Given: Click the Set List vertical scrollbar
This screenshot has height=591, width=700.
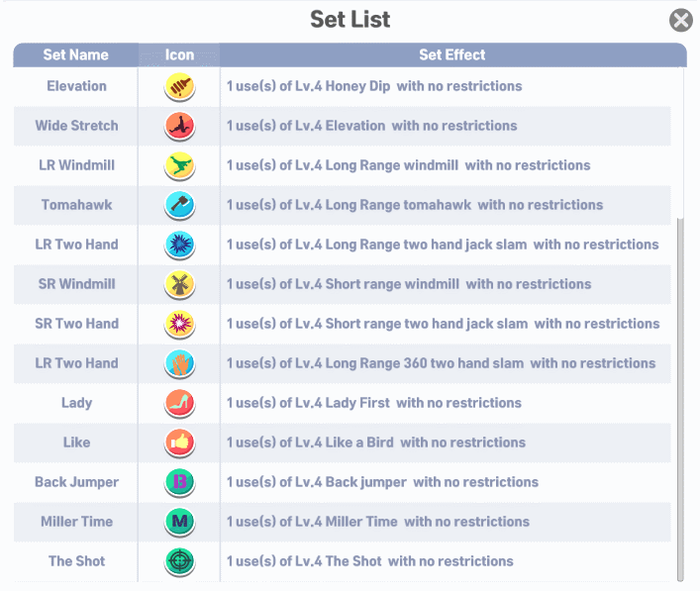Looking at the screenshot, I should click(680, 400).
